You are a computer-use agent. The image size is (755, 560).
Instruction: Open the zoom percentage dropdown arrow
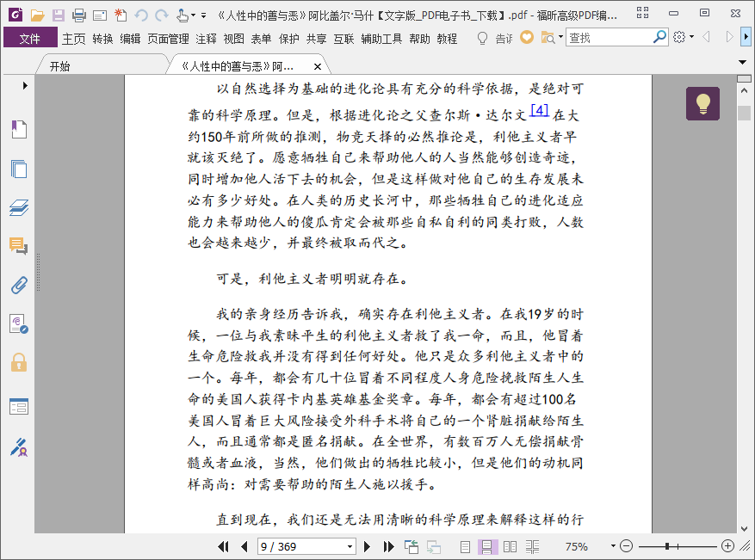(613, 546)
